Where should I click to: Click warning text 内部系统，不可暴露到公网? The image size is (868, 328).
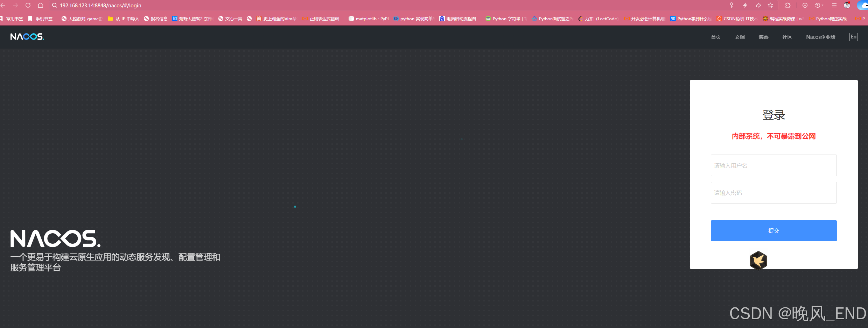pyautogui.click(x=773, y=136)
